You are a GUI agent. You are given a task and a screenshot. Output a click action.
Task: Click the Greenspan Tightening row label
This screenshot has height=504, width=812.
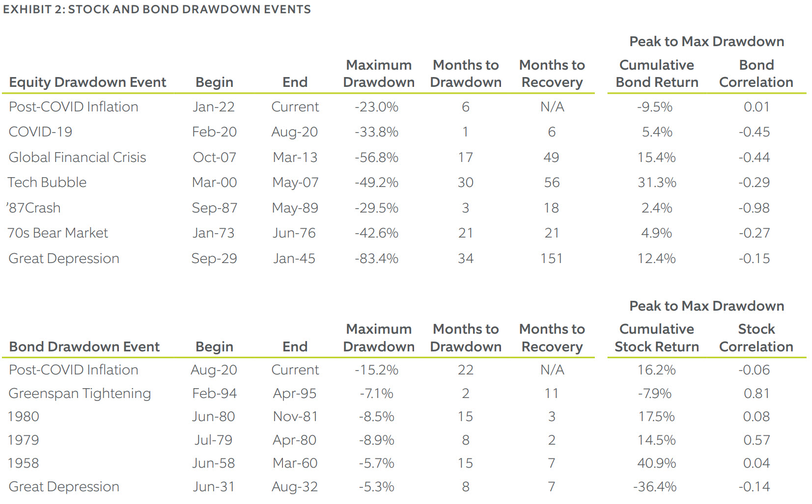tap(80, 393)
